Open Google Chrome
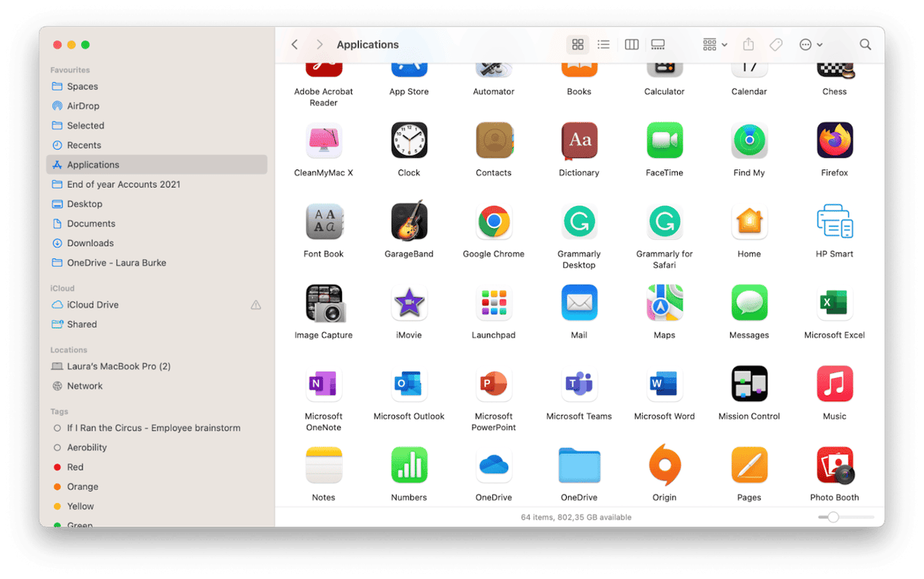The width and height of the screenshot is (924, 579). tap(493, 221)
